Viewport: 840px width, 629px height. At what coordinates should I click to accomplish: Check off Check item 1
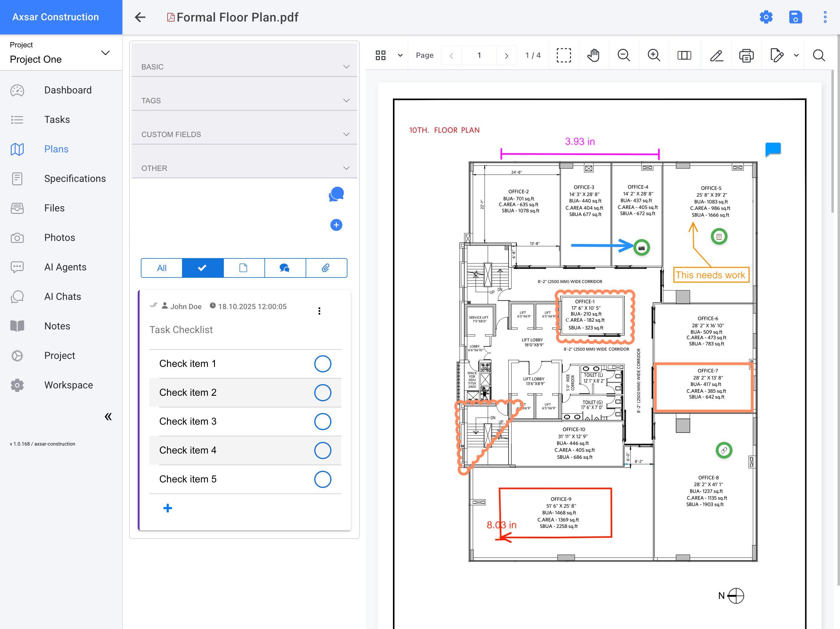pyautogui.click(x=323, y=364)
